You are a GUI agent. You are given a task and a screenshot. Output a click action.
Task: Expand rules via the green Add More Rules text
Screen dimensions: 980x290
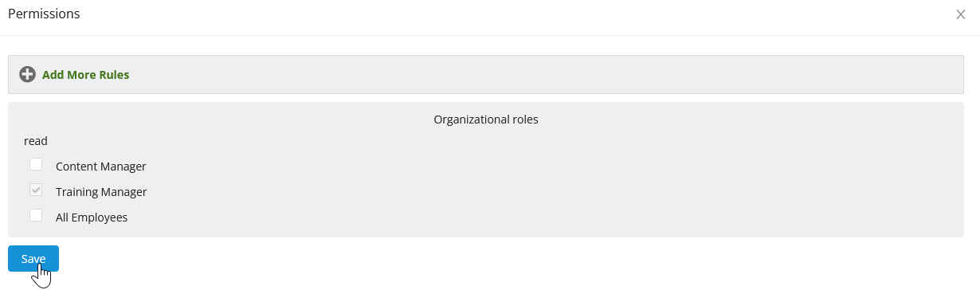coord(85,75)
